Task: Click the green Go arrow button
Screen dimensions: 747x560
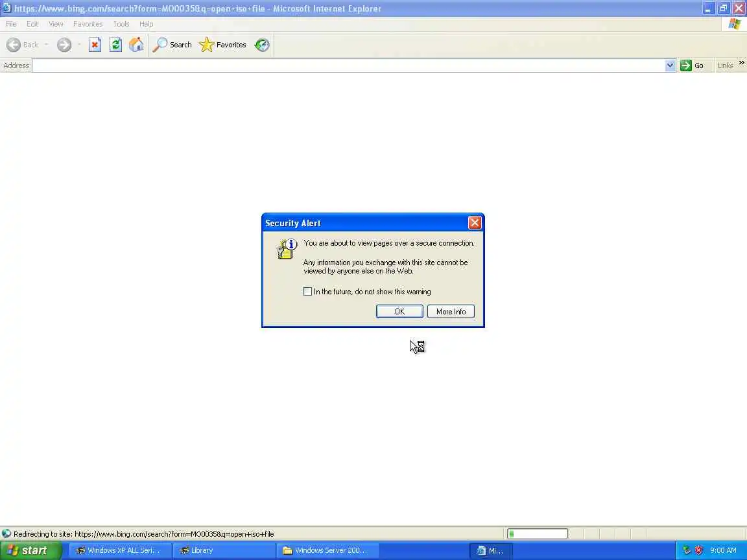Action: point(693,65)
